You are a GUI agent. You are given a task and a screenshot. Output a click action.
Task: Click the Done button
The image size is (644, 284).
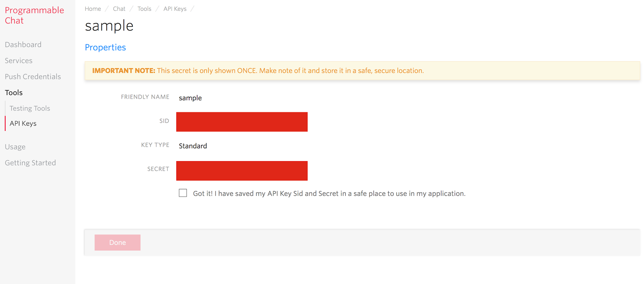118,243
